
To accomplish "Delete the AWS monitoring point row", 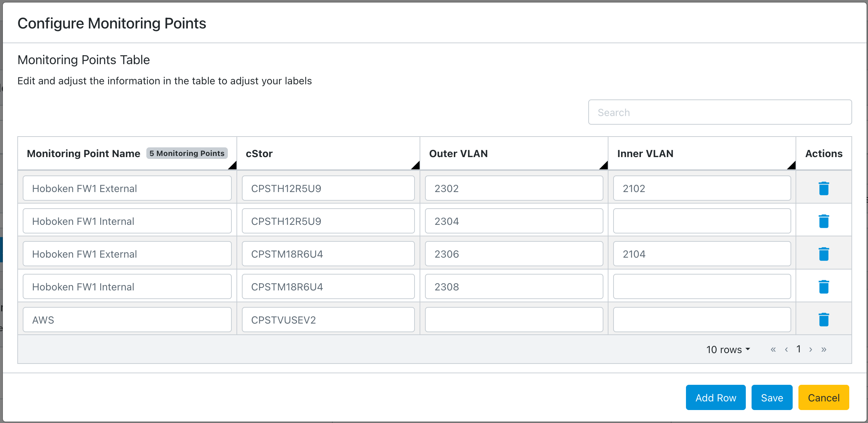I will [x=824, y=320].
